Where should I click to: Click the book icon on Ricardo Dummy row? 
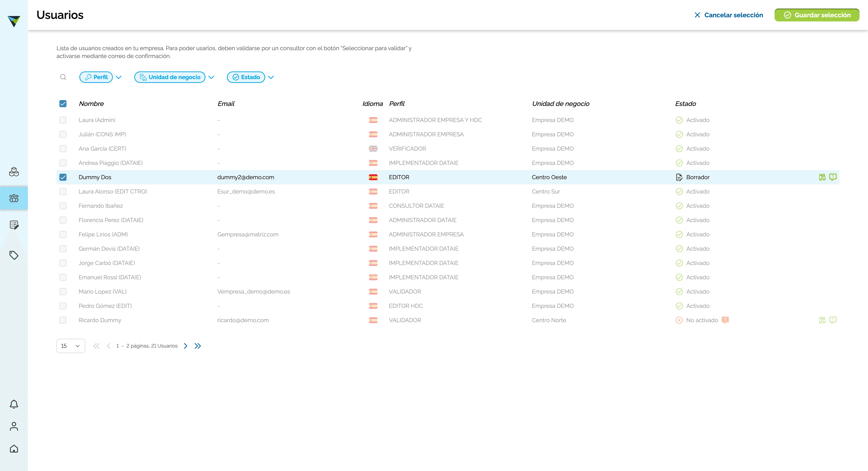pyautogui.click(x=822, y=320)
